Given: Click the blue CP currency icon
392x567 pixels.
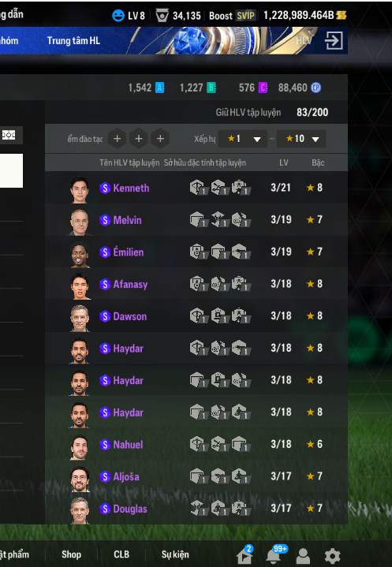Looking at the screenshot, I should point(315,88).
